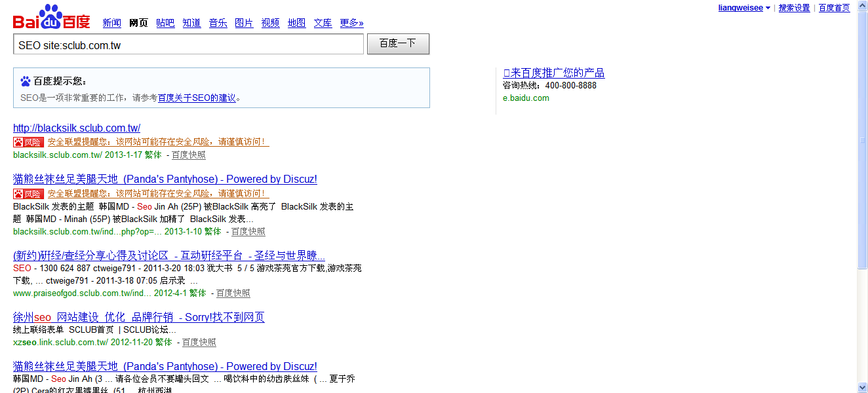Open the 来百度推广您的产品 ad link
This screenshot has height=393, width=868.
tap(554, 73)
